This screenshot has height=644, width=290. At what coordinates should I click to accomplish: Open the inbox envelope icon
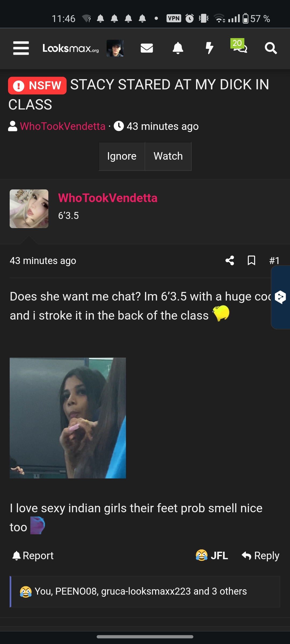coord(147,48)
